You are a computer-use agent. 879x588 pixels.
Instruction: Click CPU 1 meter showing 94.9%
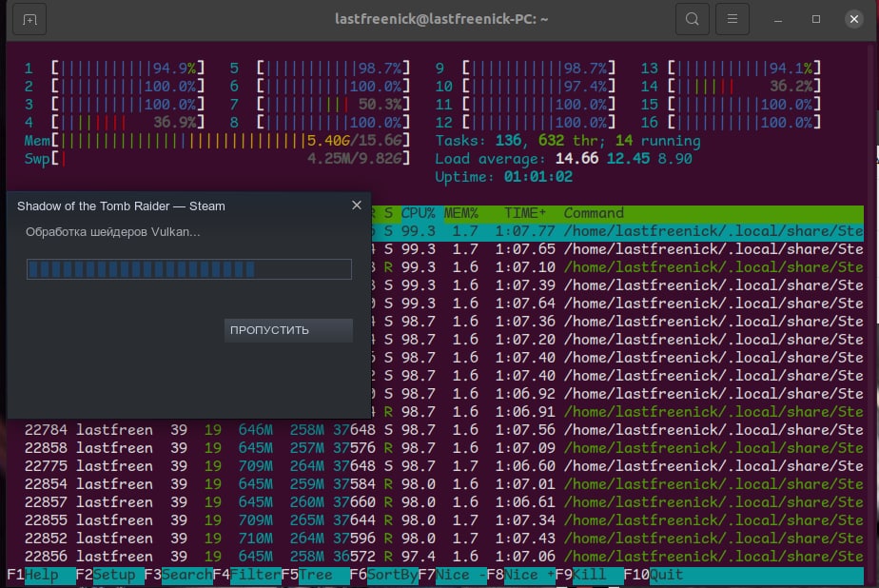pos(114,69)
